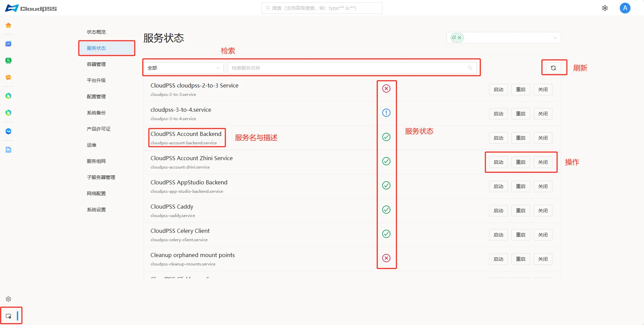Click 'CloudPSS Celery Client' service name
This screenshot has width=644, height=325.
click(x=180, y=231)
